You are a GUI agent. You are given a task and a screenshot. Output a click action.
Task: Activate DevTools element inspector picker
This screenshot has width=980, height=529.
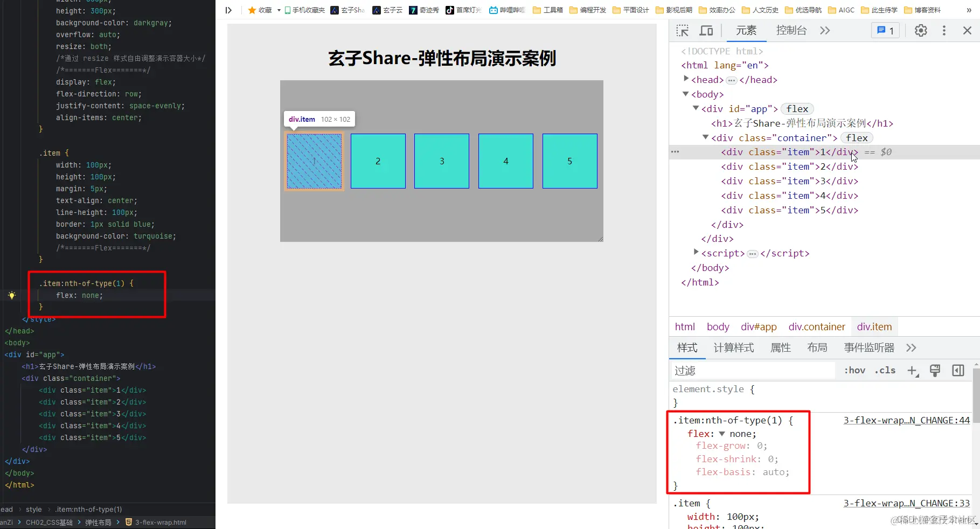[x=683, y=31]
